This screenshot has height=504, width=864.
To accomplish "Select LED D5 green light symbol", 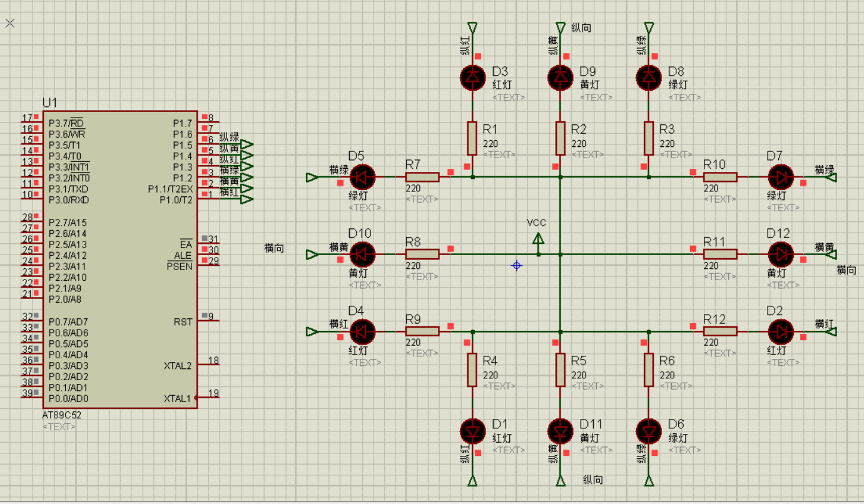I will tap(362, 177).
